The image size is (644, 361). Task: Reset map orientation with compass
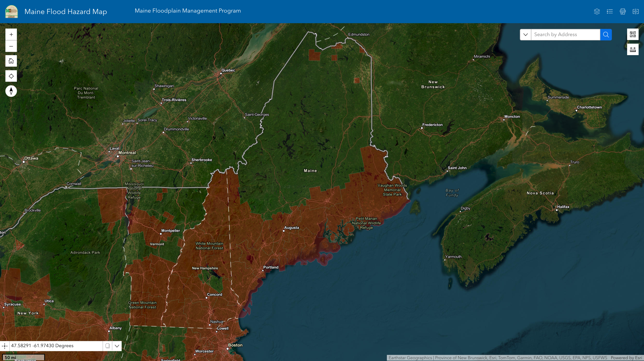[11, 91]
